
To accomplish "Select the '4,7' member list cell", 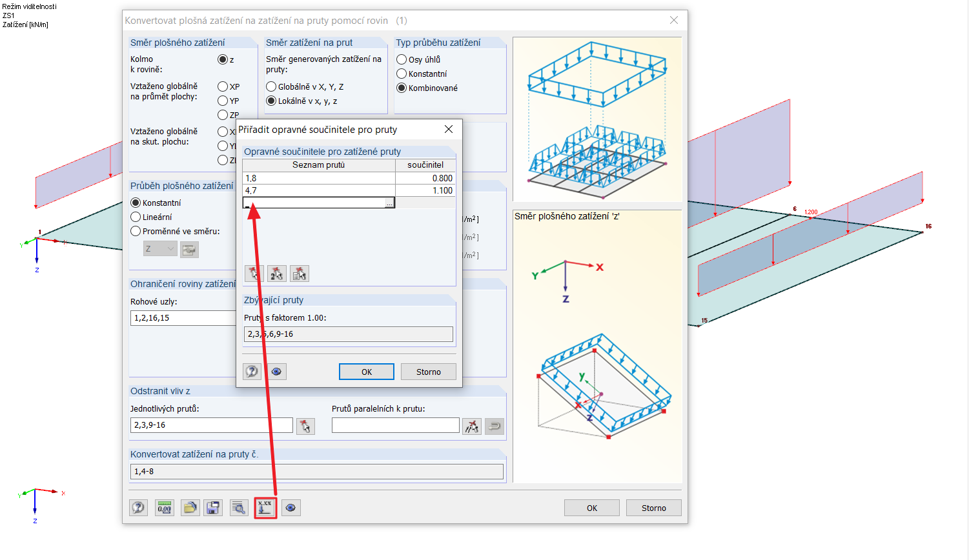I will tap(319, 190).
